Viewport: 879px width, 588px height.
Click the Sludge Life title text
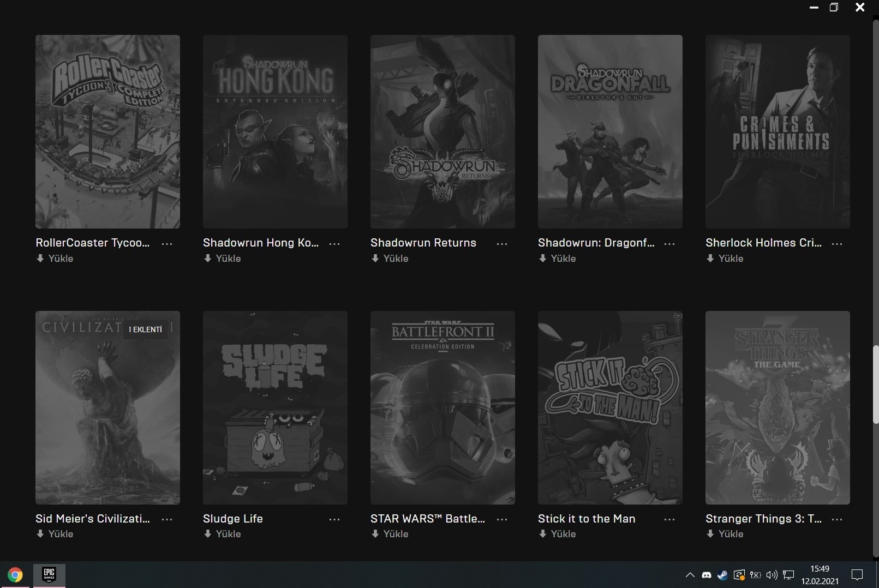pyautogui.click(x=233, y=519)
